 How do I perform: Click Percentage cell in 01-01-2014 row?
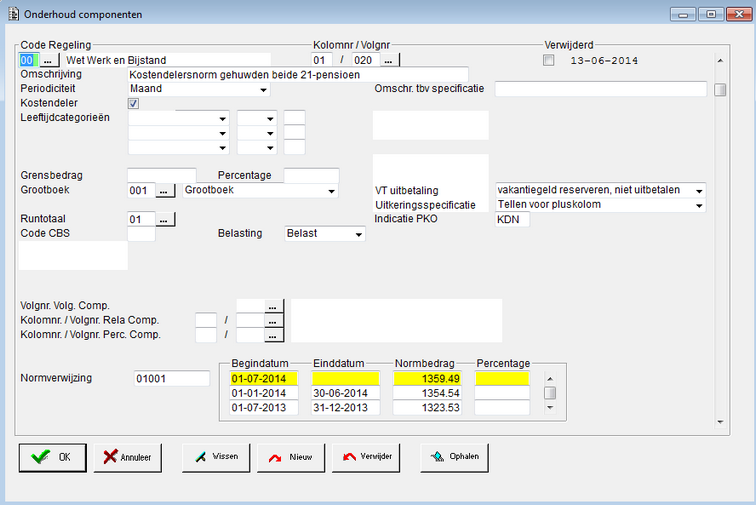click(x=502, y=393)
